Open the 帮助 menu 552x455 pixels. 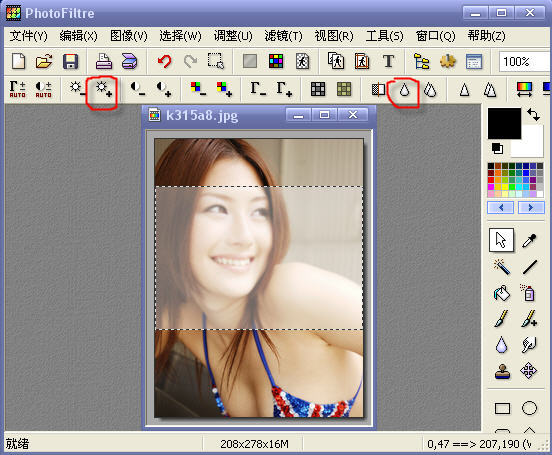tap(487, 36)
